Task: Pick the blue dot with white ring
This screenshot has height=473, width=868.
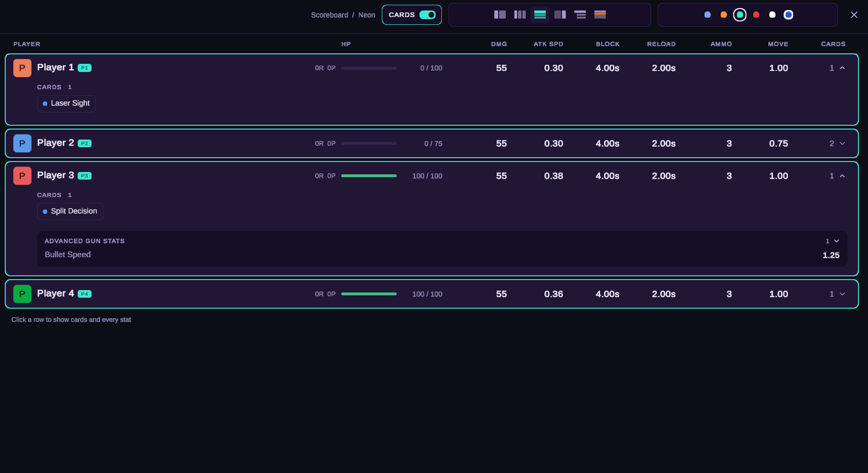Action: click(x=788, y=15)
